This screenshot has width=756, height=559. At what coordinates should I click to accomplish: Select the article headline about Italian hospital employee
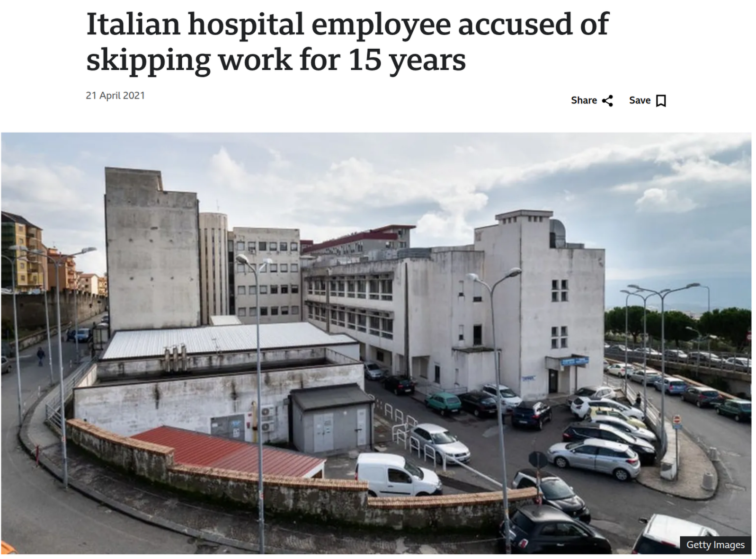tap(347, 42)
